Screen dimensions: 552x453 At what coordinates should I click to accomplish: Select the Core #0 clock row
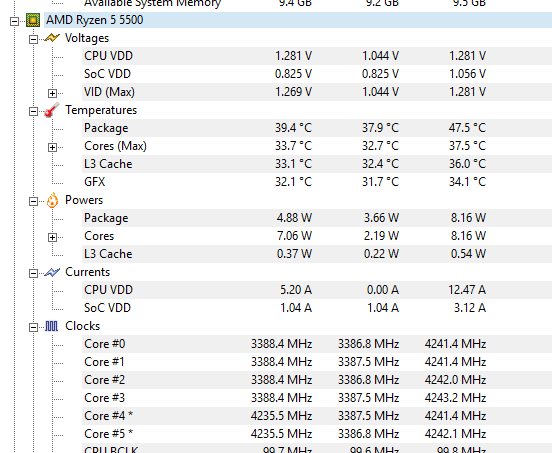point(317,344)
